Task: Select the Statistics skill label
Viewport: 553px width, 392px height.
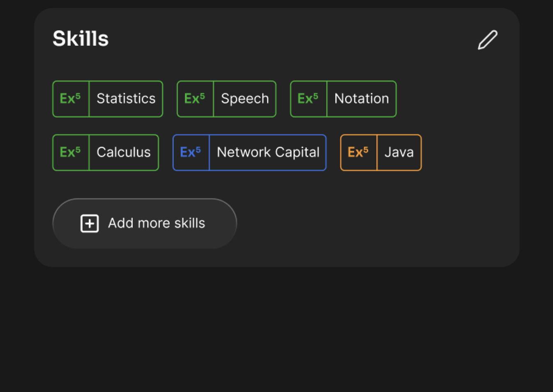Action: [126, 99]
